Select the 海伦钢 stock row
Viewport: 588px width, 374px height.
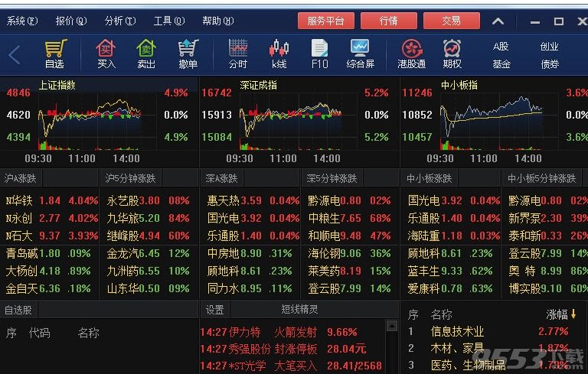349,254
